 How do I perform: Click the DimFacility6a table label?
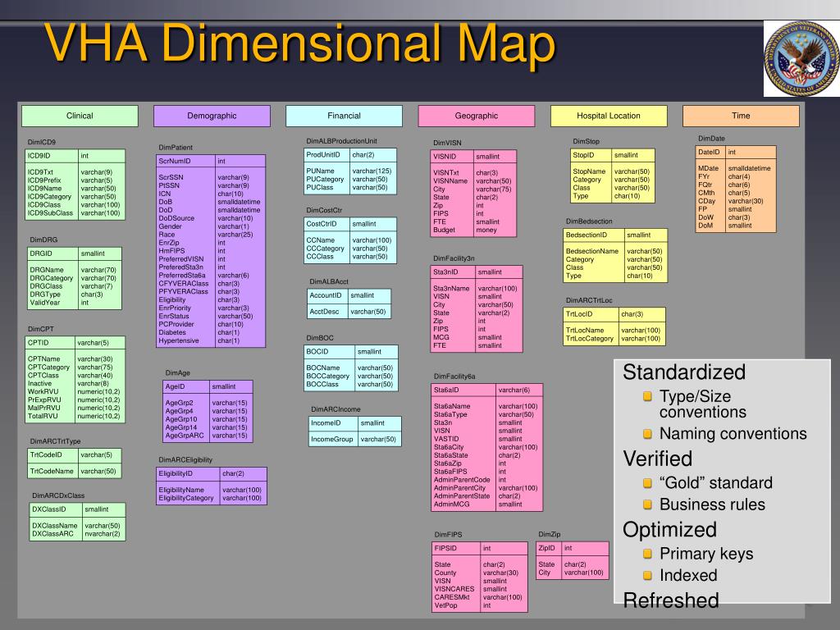tap(454, 376)
